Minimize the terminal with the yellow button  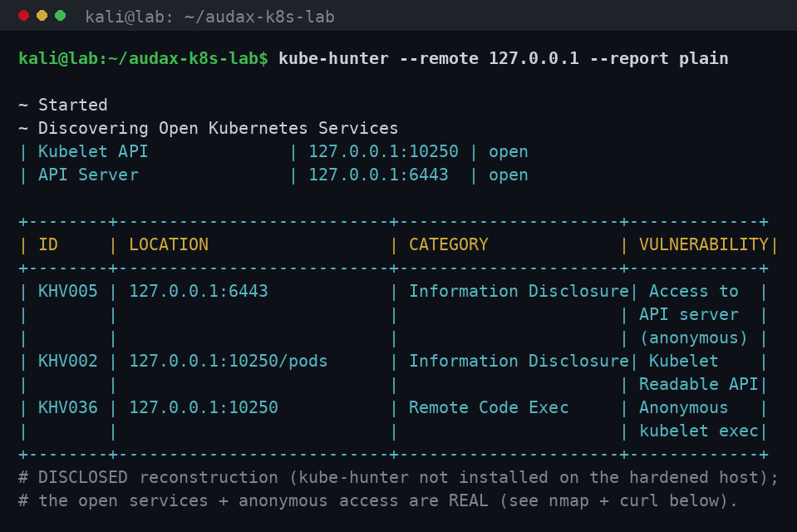coord(42,16)
